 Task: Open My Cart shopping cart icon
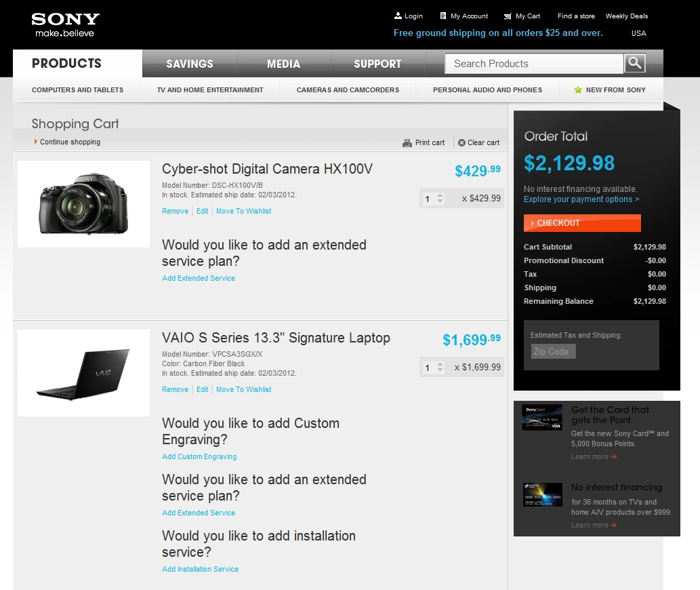(508, 16)
